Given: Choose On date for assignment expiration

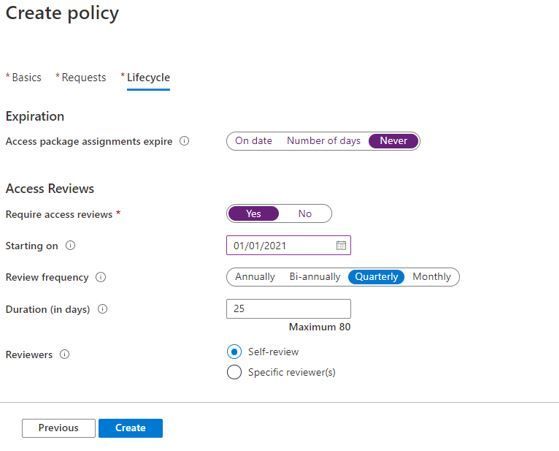Looking at the screenshot, I should [x=253, y=141].
